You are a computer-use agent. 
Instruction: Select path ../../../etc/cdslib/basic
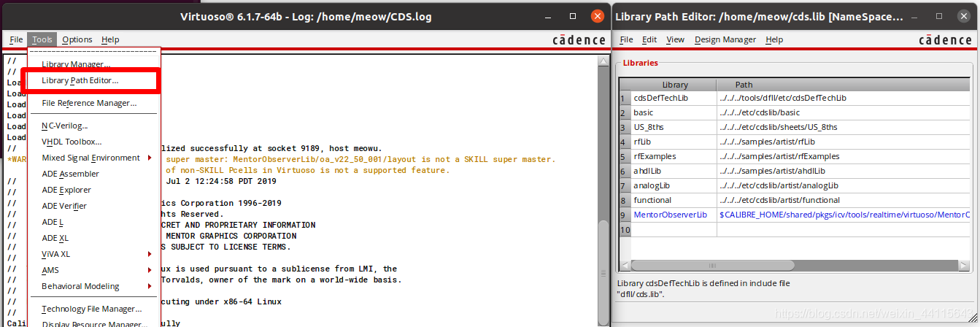click(x=844, y=112)
